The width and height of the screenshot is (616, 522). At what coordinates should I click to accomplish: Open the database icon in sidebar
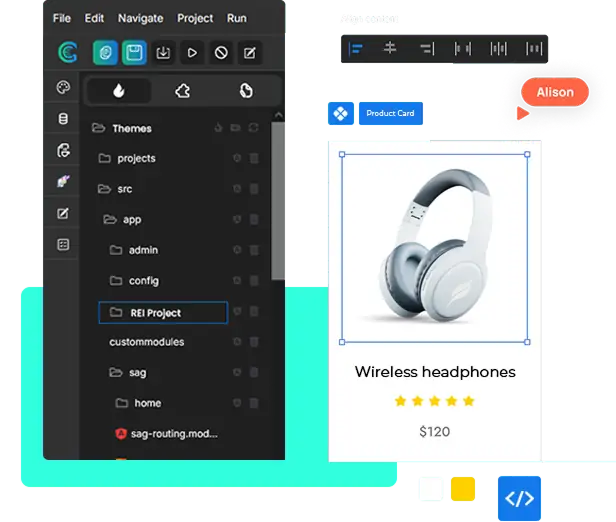63,118
